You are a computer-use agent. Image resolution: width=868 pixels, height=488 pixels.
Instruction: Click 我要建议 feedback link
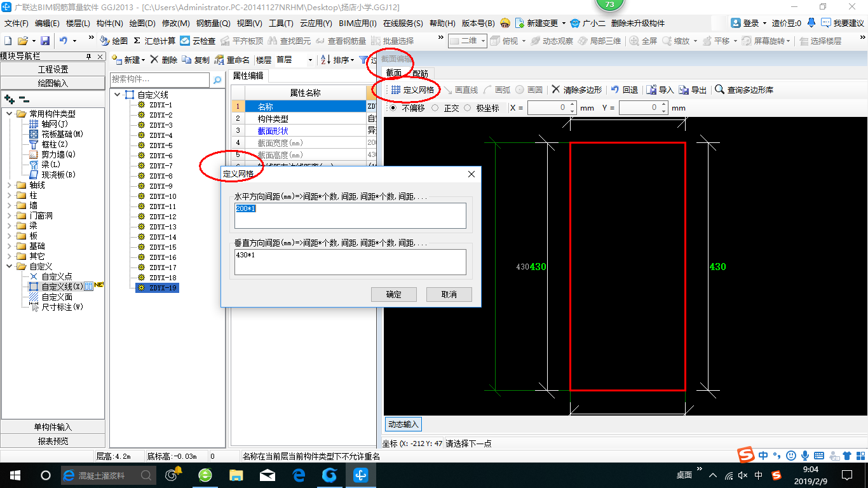pyautogui.click(x=843, y=23)
